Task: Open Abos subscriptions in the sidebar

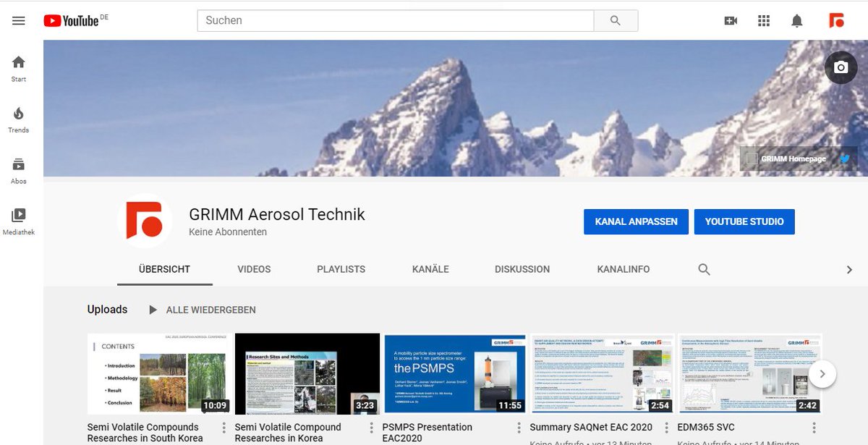Action: [x=19, y=171]
